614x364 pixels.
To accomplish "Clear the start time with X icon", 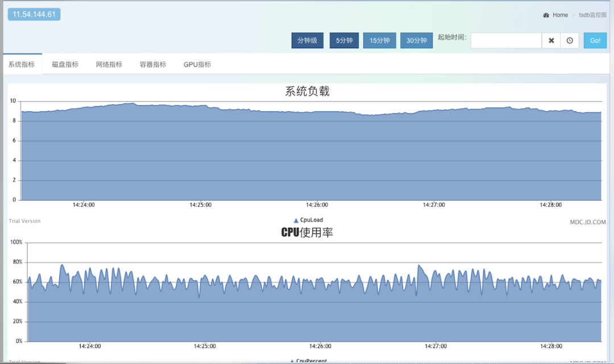I will click(x=551, y=40).
